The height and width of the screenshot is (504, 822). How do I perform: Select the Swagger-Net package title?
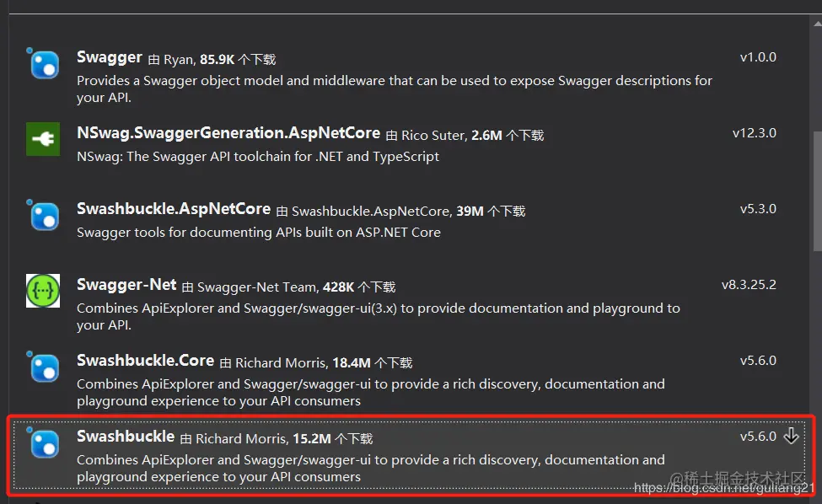point(126,285)
